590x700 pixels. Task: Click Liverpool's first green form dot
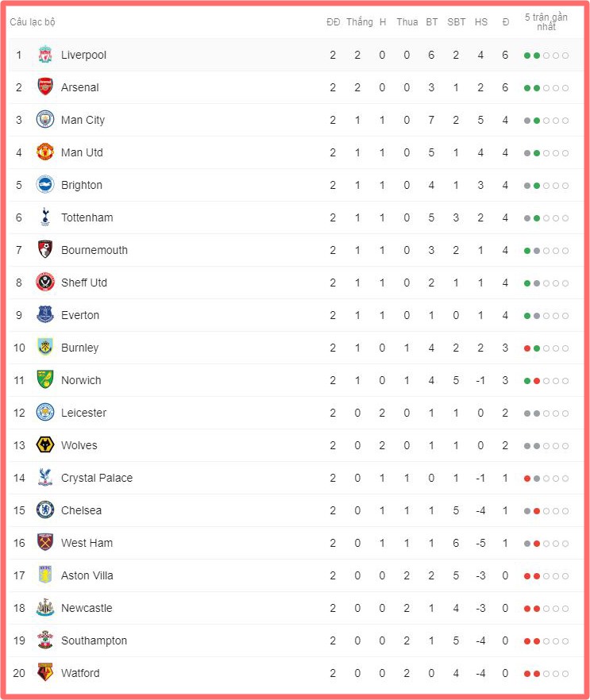tap(527, 56)
